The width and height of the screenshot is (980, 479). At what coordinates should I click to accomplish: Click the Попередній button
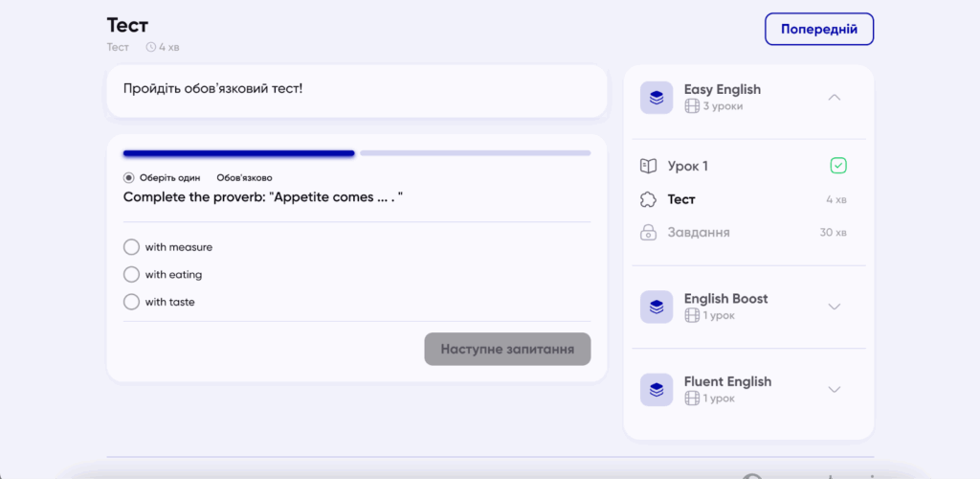(818, 30)
